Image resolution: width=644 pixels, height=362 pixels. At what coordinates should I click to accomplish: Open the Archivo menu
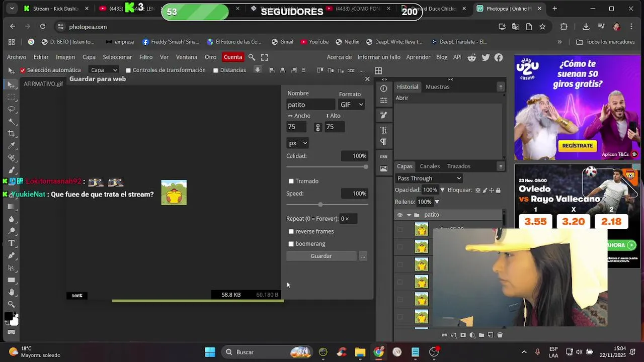16,57
